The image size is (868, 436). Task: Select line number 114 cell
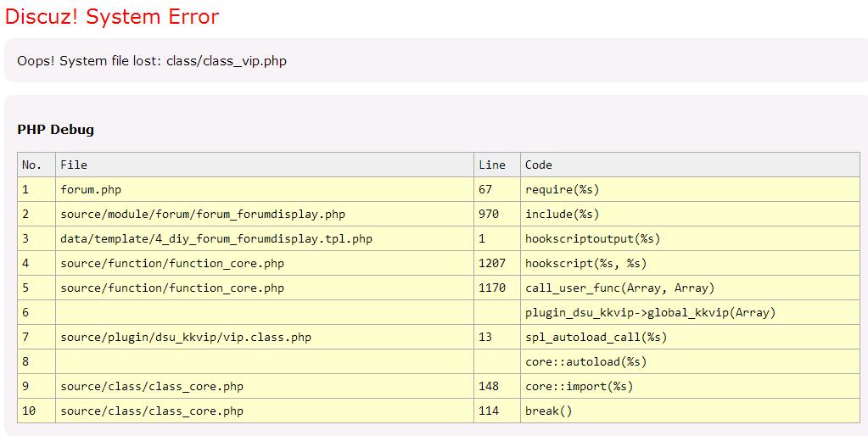click(497, 411)
